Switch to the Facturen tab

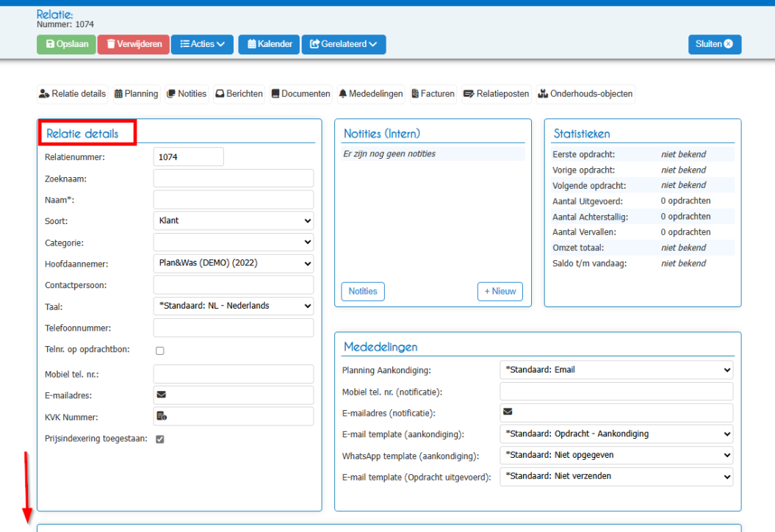pyautogui.click(x=433, y=94)
